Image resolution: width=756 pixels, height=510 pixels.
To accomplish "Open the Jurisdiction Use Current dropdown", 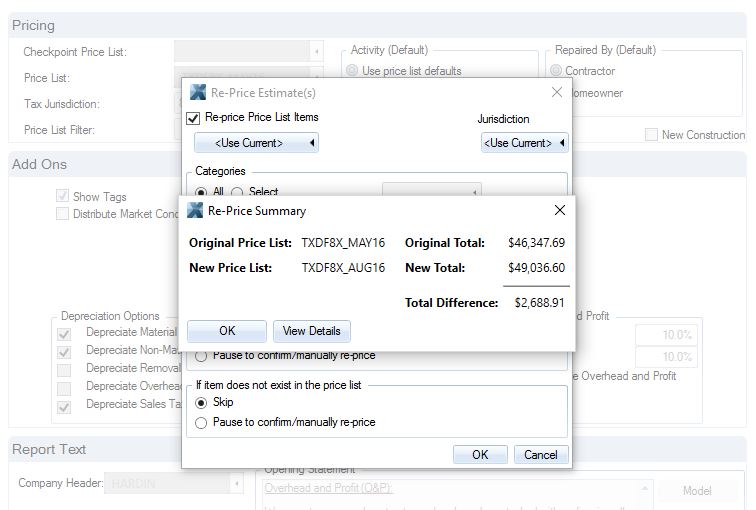I will tap(524, 143).
